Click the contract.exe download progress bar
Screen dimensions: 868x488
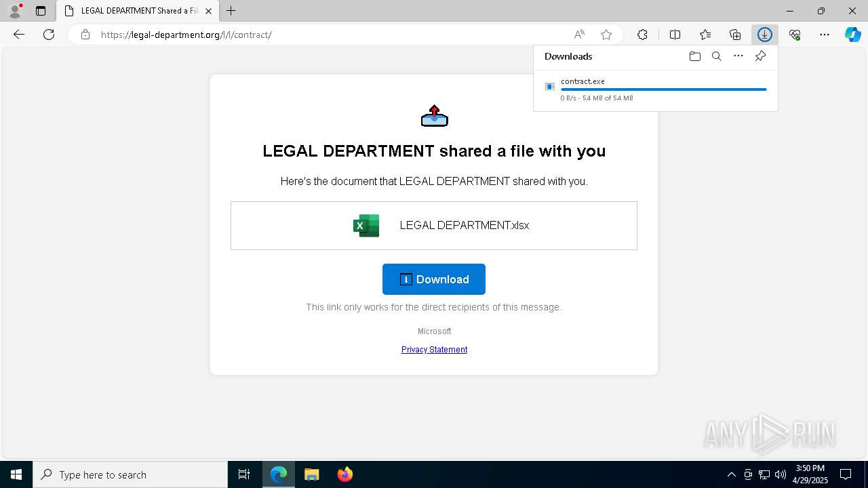pyautogui.click(x=663, y=89)
